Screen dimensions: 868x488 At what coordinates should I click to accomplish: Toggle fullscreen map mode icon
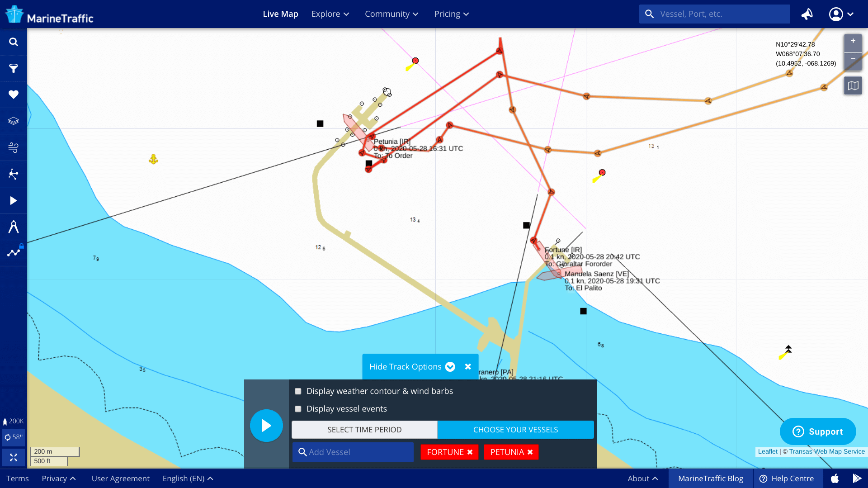(x=14, y=458)
